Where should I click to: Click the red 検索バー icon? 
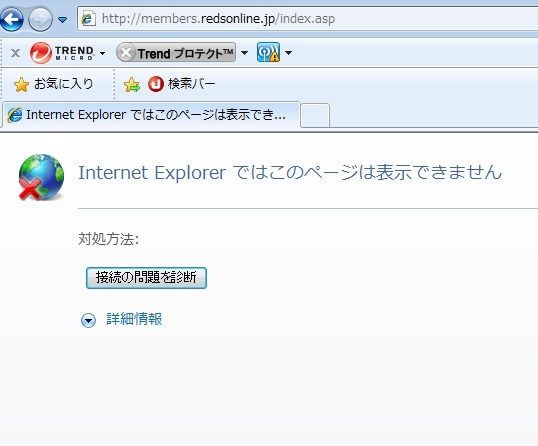coord(156,84)
